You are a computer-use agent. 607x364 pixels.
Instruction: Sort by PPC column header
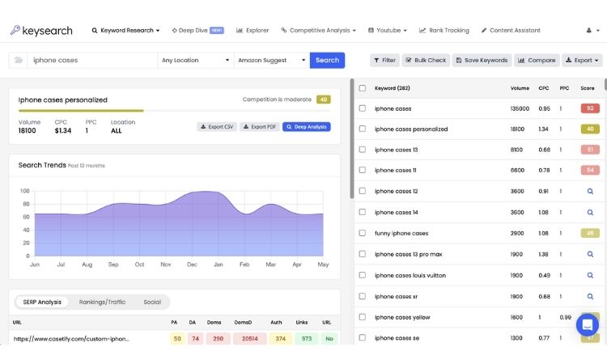564,88
